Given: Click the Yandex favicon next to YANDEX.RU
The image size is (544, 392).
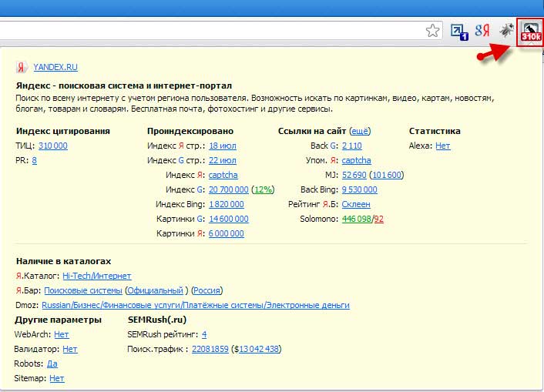Looking at the screenshot, I should click(x=22, y=67).
